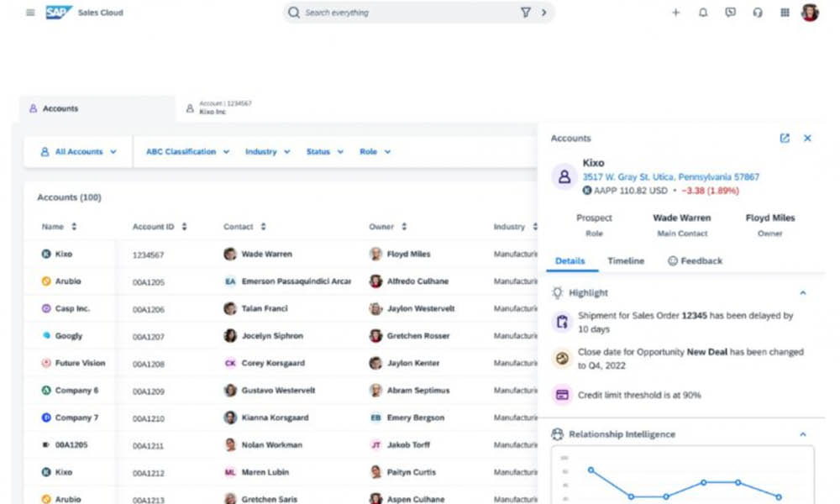Image resolution: width=840 pixels, height=504 pixels.
Task: Sort by the Owner column
Action: tap(404, 227)
